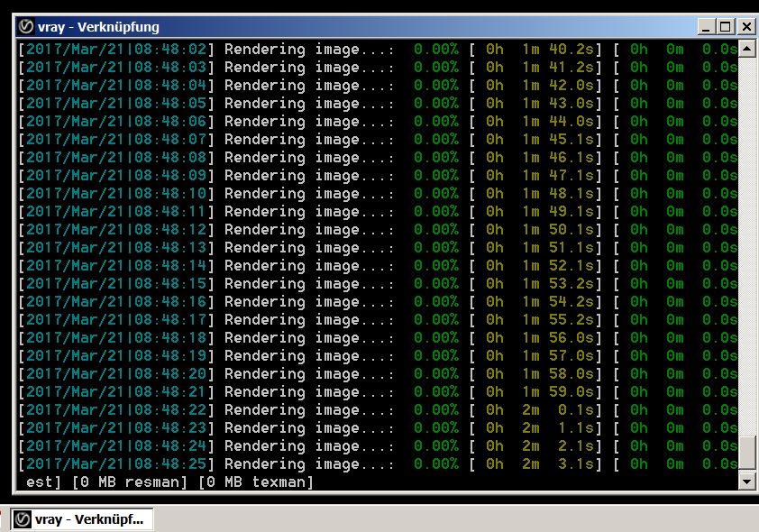Activate the vray - Verknüpf... taskbar button
759x532 pixels.
pos(82,519)
